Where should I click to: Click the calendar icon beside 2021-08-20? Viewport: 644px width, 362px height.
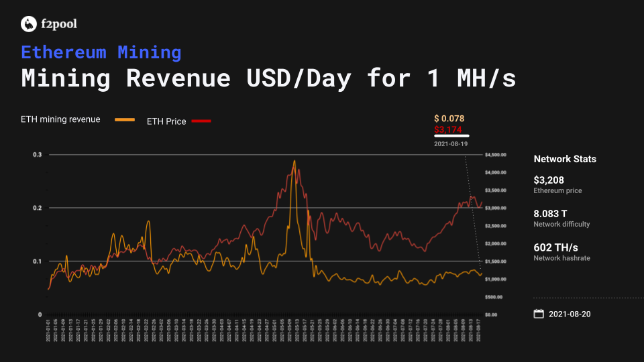(x=539, y=314)
